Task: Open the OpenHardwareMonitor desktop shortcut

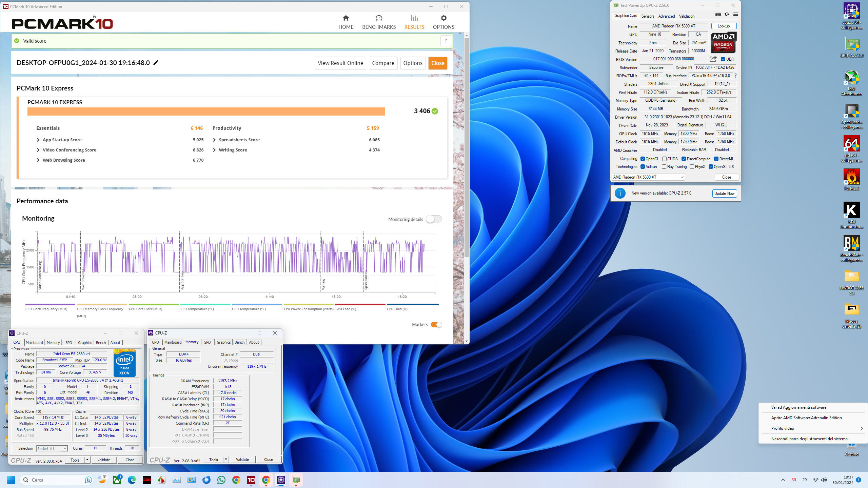Action: coord(851,116)
